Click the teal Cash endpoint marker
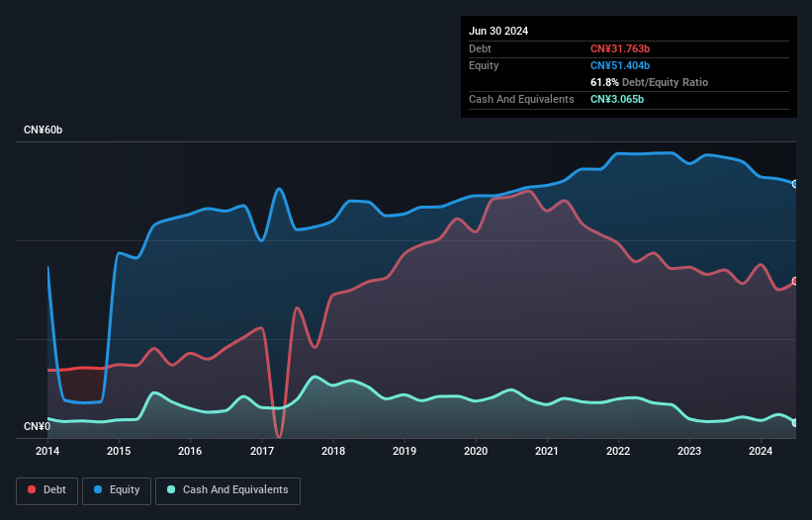Screen dimensions: 812x520 795,423
